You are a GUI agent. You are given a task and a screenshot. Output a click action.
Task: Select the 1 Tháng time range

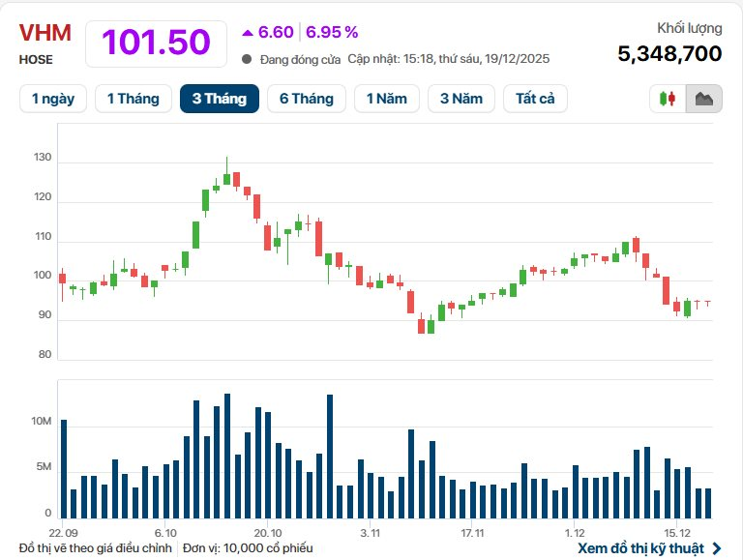[x=133, y=99]
